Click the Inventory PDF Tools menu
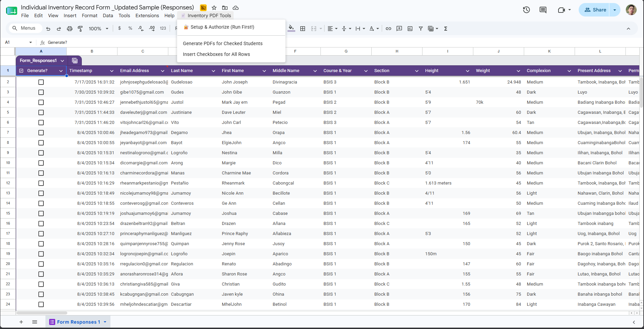 click(206, 15)
